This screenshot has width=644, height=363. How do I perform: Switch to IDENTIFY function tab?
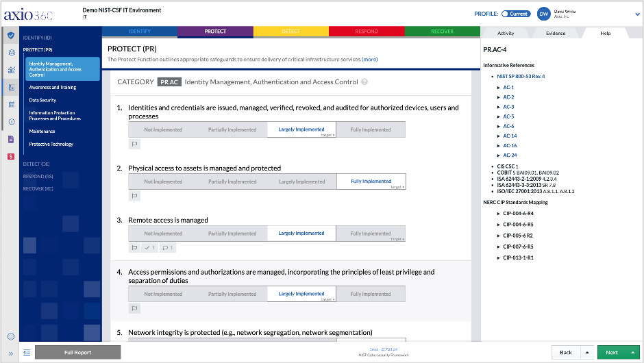pos(140,32)
